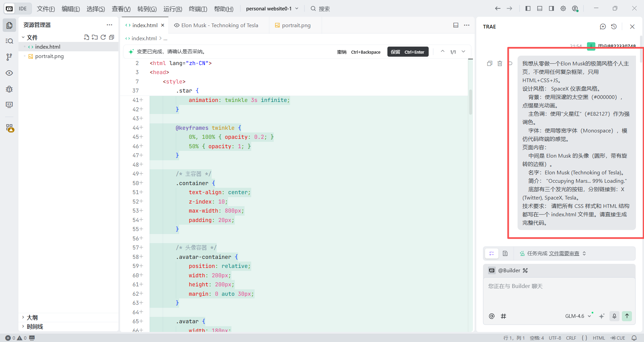Screen dimensions: 644x342
Task: Open the Source Control sidebar icon
Action: pyautogui.click(x=9, y=57)
